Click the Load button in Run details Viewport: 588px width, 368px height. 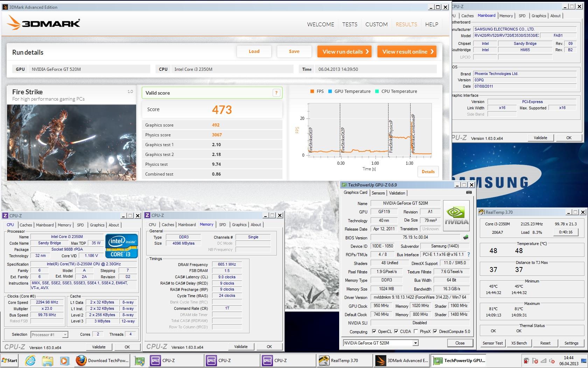(254, 51)
